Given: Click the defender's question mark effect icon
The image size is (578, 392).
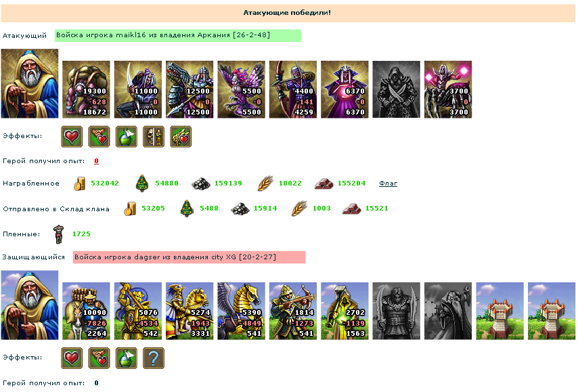Looking at the screenshot, I should pos(154,357).
